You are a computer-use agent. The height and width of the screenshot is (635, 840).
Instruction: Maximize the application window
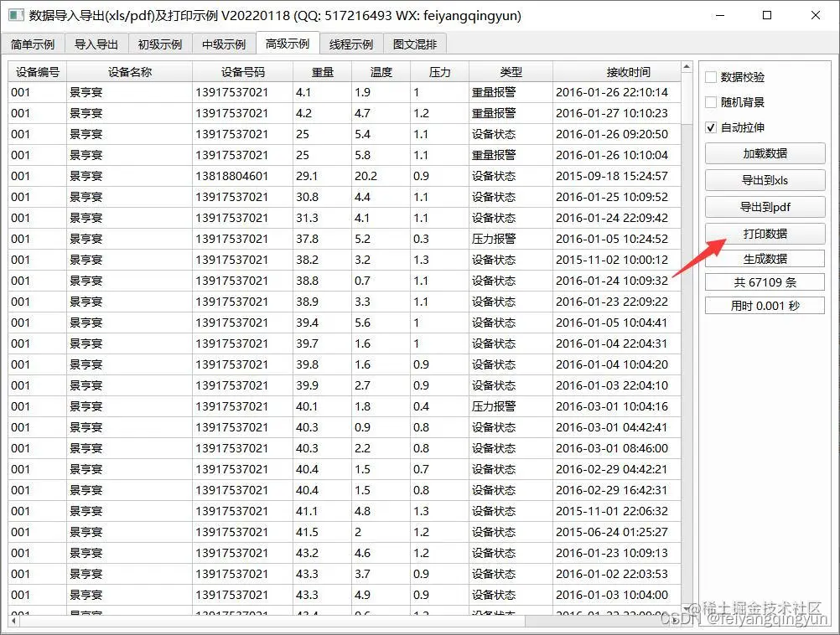click(767, 15)
